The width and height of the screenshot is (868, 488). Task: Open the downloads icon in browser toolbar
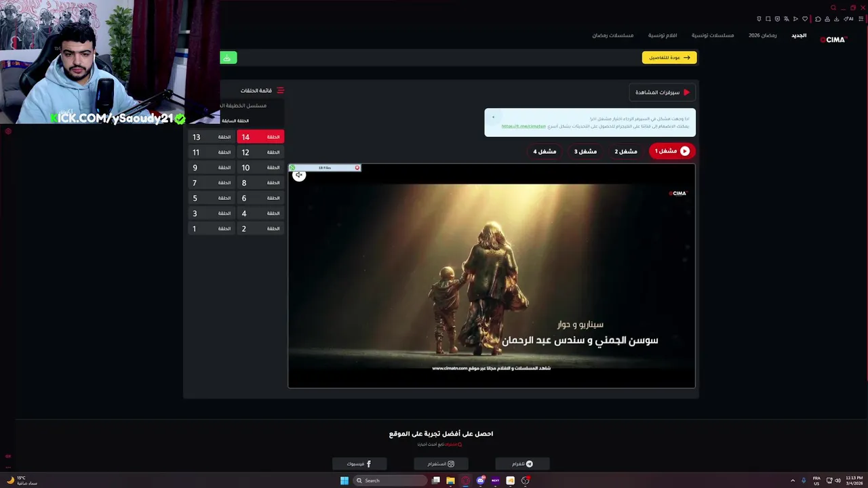(836, 19)
